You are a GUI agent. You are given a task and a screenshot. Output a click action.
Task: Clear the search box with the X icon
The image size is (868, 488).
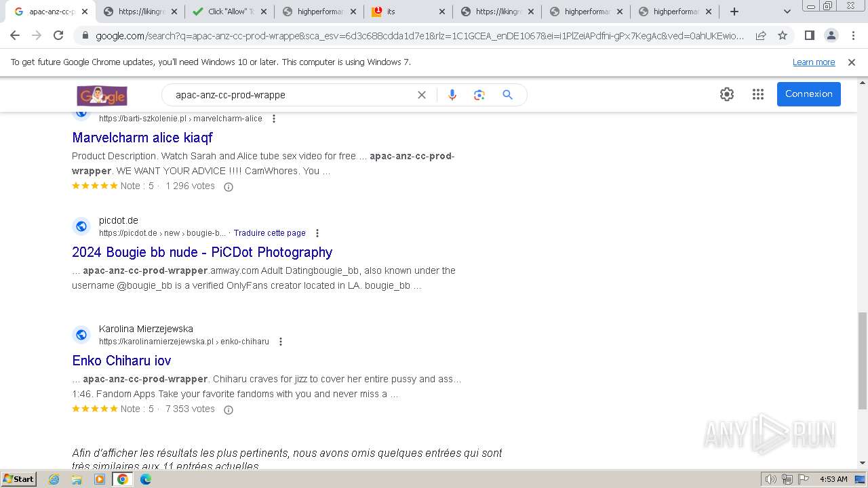click(422, 95)
